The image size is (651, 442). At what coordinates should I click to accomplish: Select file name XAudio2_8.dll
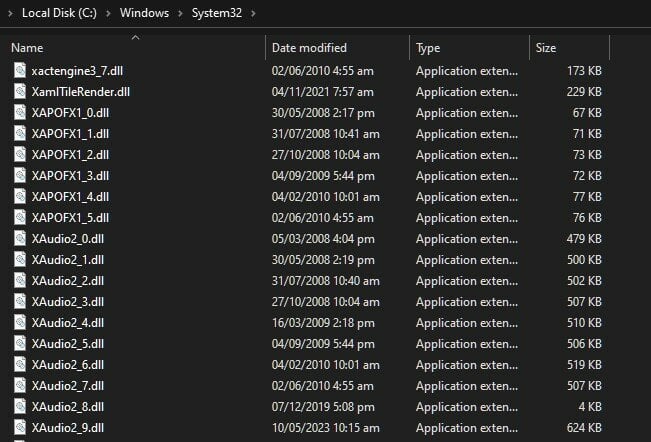pos(68,407)
